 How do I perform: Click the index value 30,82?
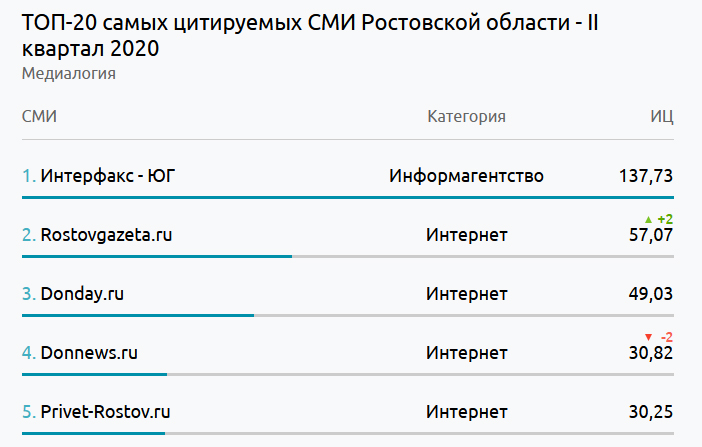(x=650, y=353)
